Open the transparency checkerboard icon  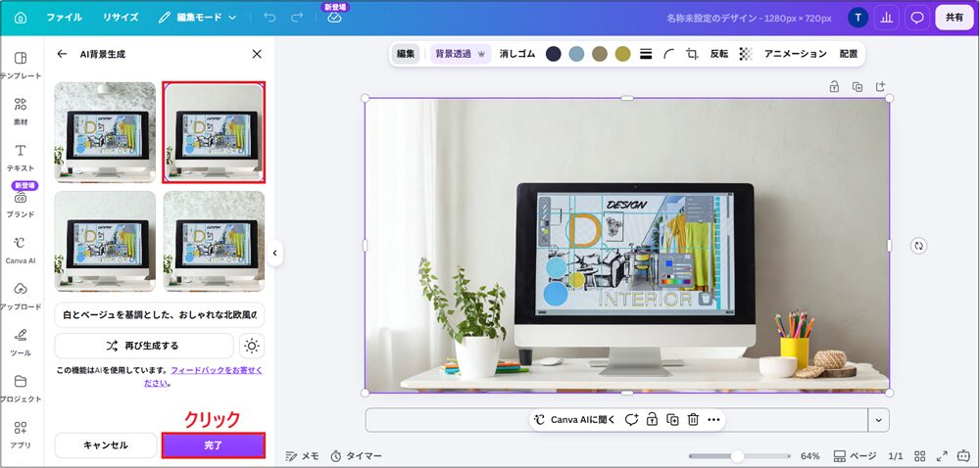[x=746, y=54]
